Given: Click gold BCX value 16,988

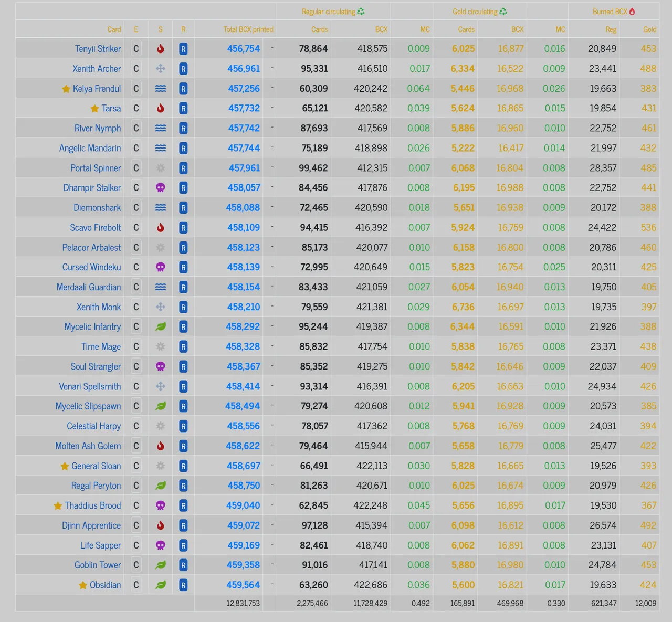Looking at the screenshot, I should pos(510,188).
